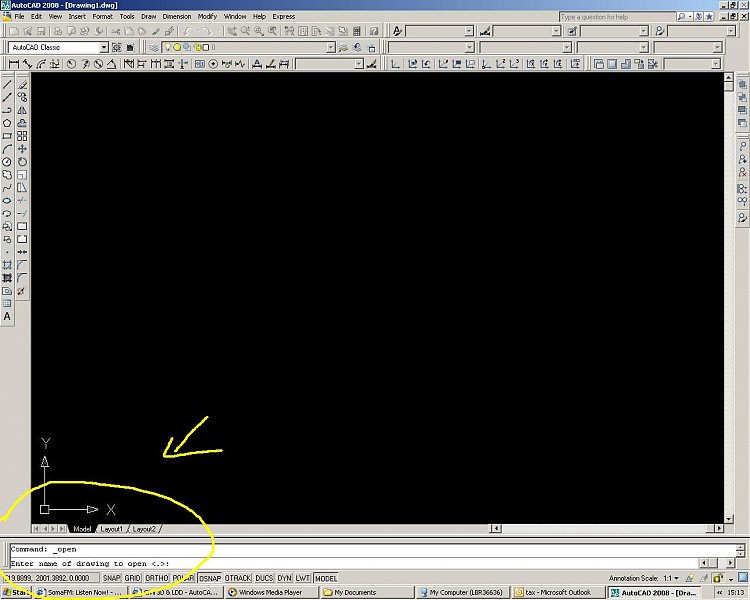Open Microsoft Outlook taskbar button
Image resolution: width=750 pixels, height=600 pixels.
558,592
